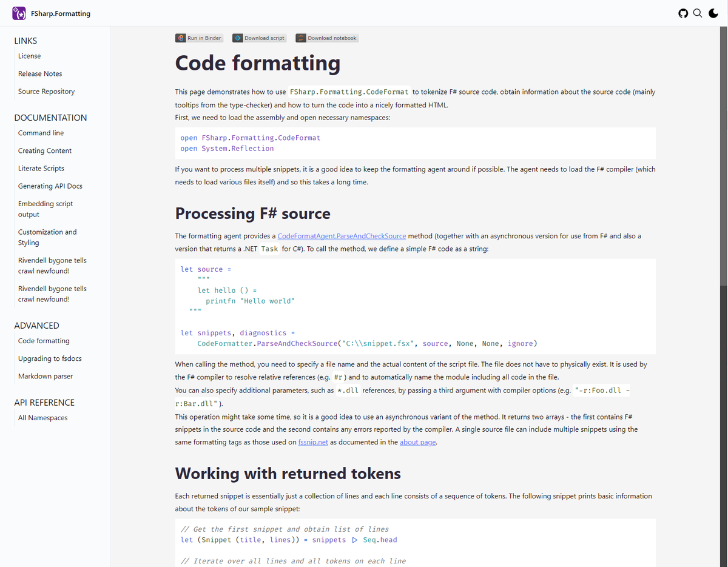
Task: Switch the theme to night appearance
Action: 713,13
